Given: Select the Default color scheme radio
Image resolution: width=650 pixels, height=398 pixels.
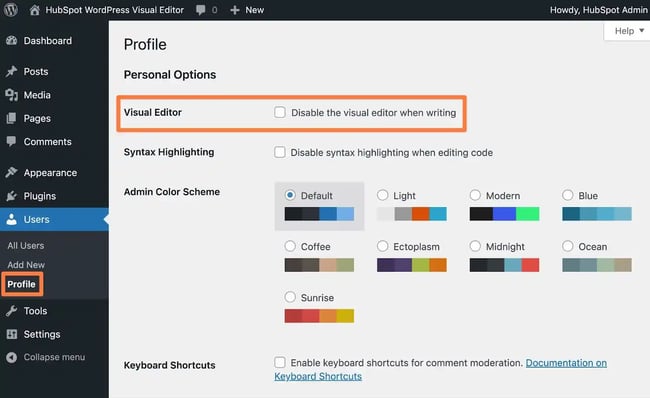Looking at the screenshot, I should 290,195.
